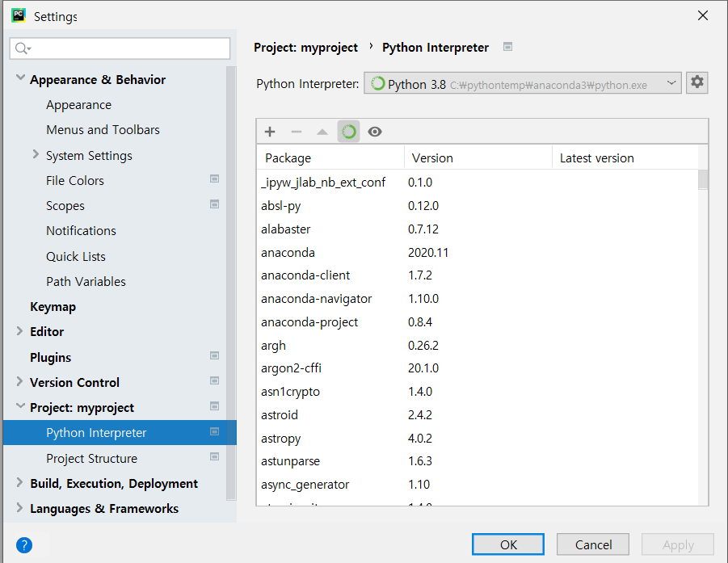Collapse the Appearance & Behavior section
Screen dimensions: 728x563
point(20,78)
